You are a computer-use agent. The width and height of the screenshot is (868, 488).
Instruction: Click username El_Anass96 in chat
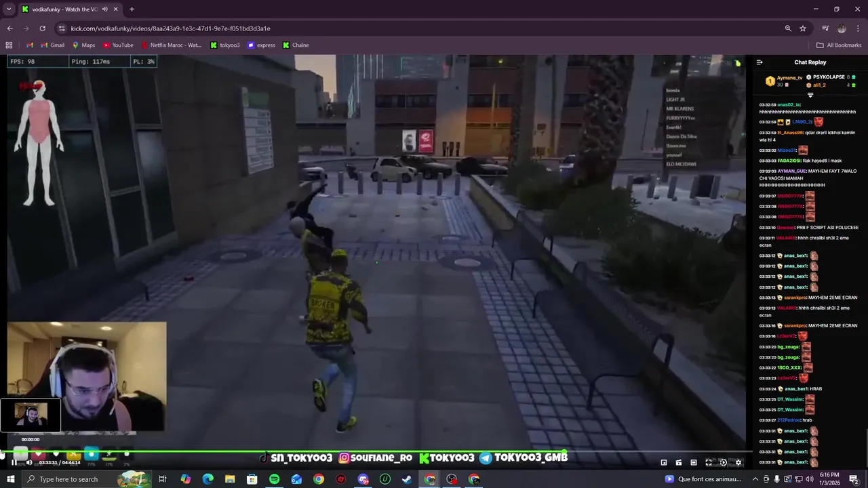coord(790,133)
